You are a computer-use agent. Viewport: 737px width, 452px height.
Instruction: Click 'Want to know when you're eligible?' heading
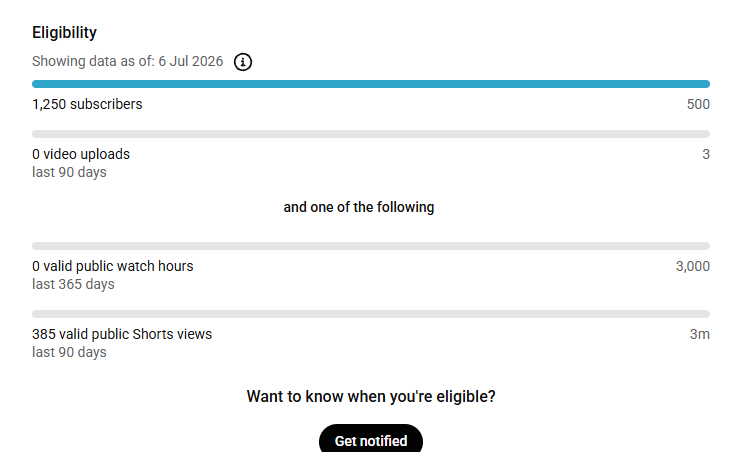pos(371,397)
